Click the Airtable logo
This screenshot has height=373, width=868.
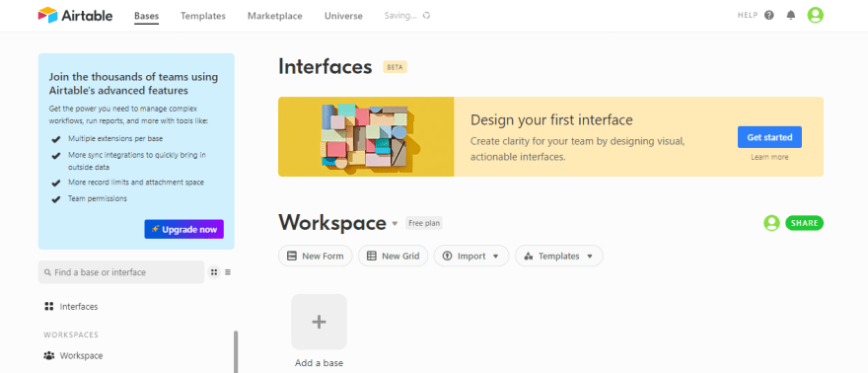click(75, 16)
